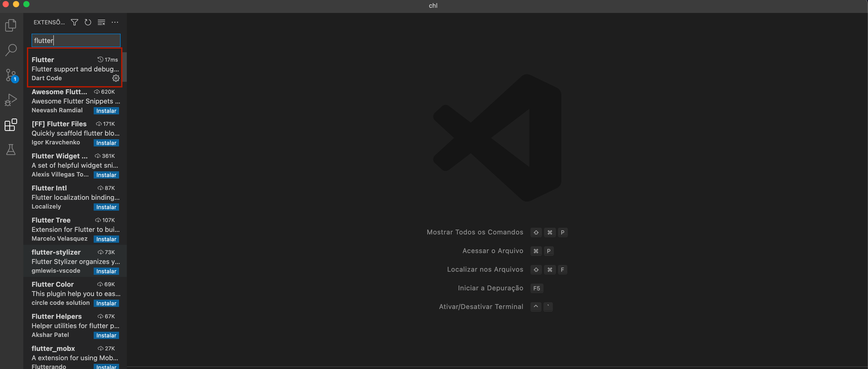Click inside the flutter search field
868x369 pixels.
click(x=76, y=40)
